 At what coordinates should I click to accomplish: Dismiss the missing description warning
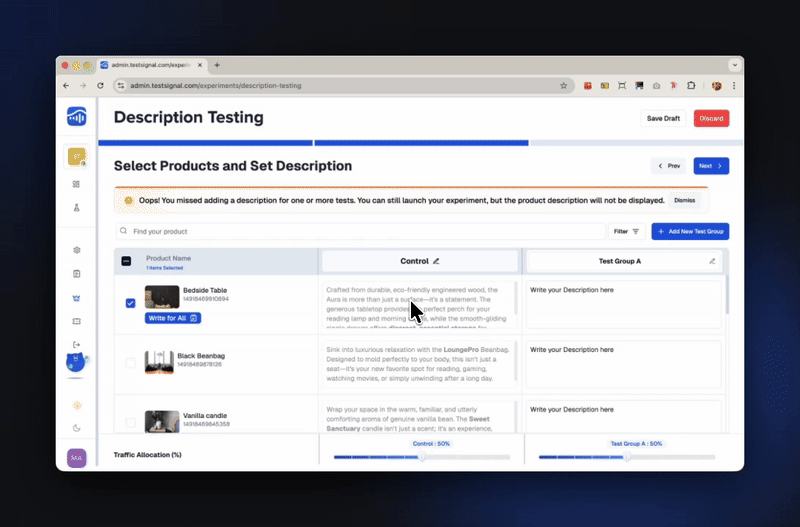point(685,200)
